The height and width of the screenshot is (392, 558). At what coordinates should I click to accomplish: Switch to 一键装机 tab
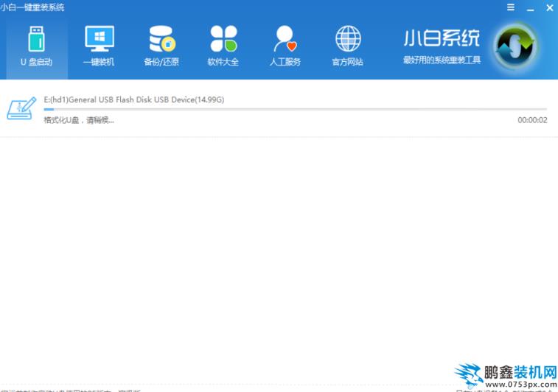[99, 46]
